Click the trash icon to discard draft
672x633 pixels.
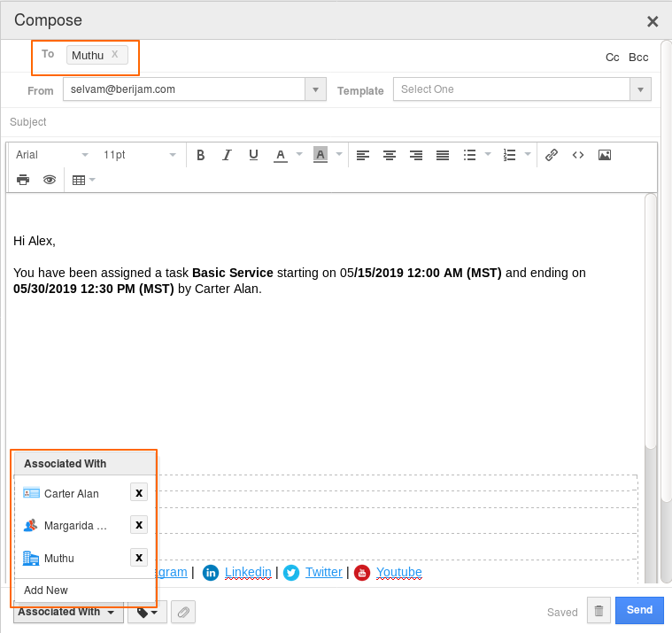pos(599,611)
